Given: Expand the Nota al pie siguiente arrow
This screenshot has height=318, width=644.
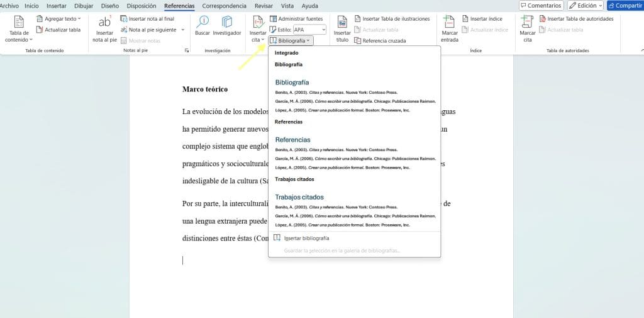Looking at the screenshot, I should pyautogui.click(x=183, y=30).
